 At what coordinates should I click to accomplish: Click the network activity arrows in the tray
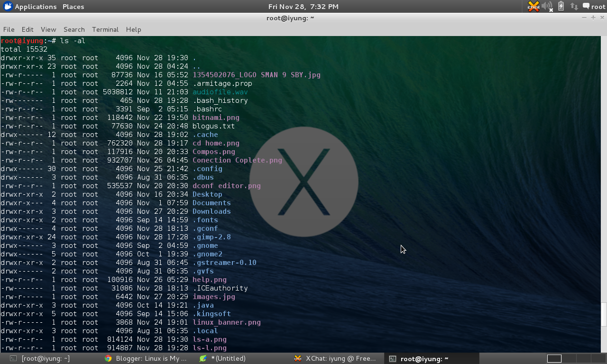point(574,6)
